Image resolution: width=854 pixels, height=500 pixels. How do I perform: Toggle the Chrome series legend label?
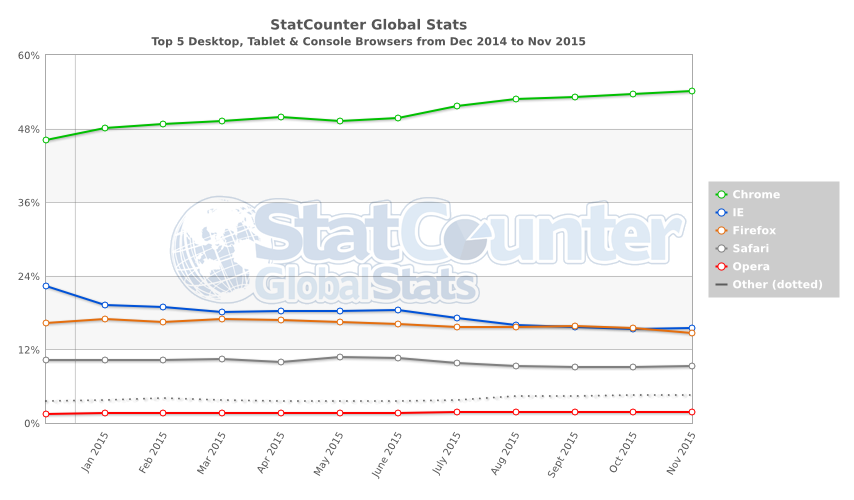pyautogui.click(x=755, y=195)
